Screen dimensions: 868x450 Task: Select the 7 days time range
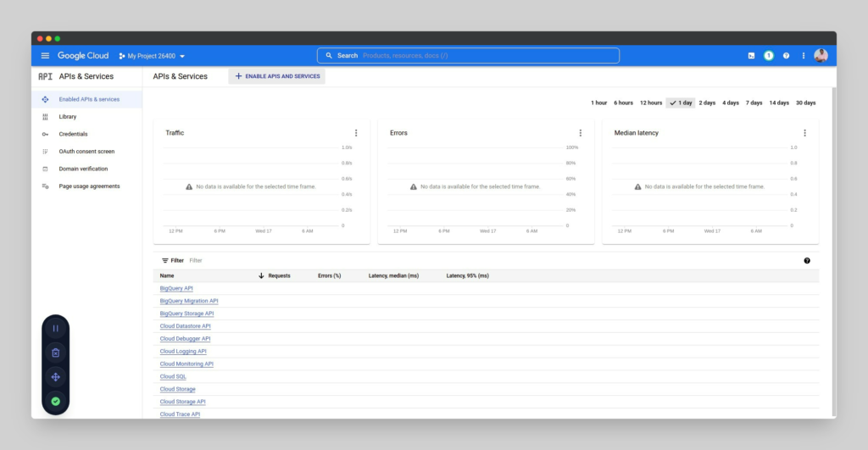pos(754,103)
